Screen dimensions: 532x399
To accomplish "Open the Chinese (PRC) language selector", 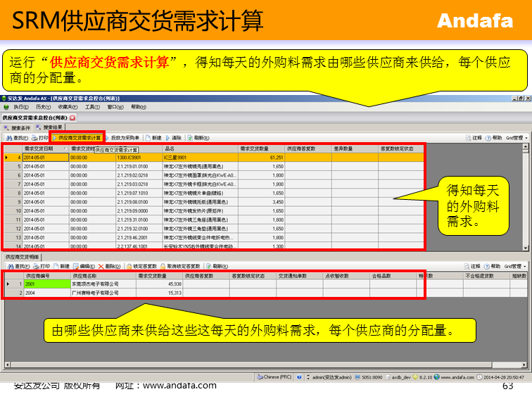I will point(277,377).
